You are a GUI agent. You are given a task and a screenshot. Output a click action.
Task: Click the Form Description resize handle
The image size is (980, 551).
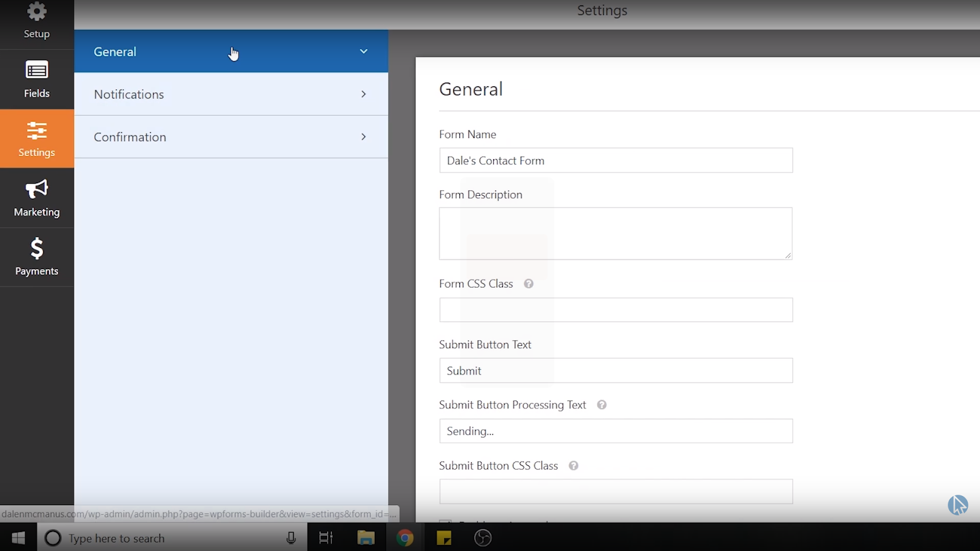point(788,255)
